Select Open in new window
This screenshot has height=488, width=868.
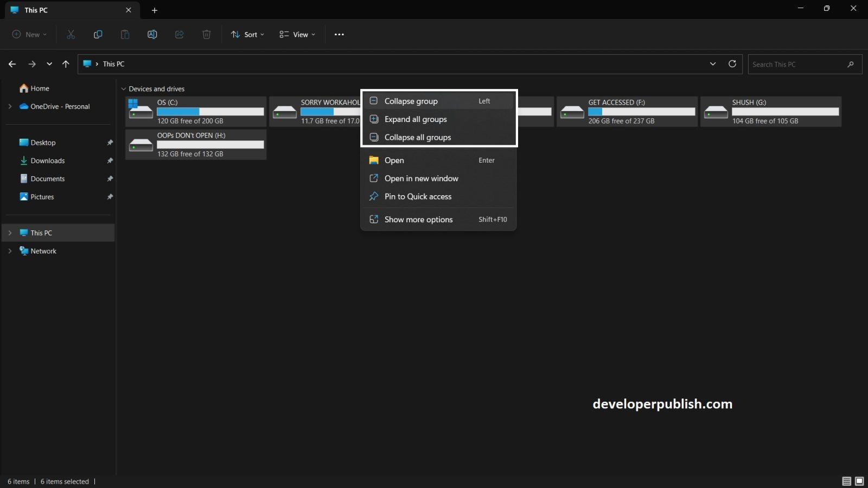click(421, 178)
